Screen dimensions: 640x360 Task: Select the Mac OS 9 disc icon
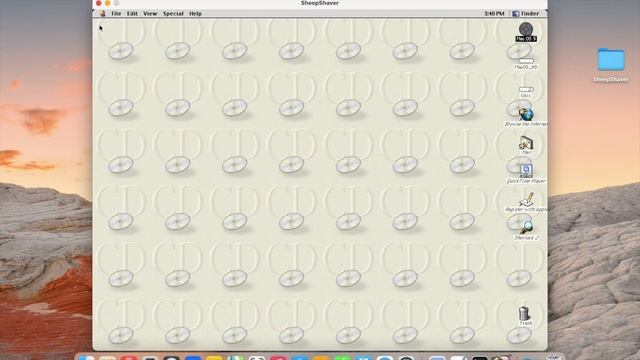[526, 29]
